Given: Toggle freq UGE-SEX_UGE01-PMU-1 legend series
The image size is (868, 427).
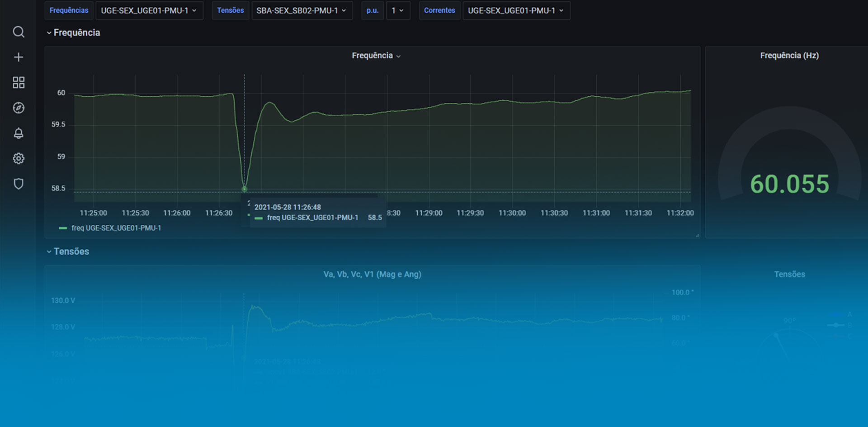Looking at the screenshot, I should coord(116,228).
